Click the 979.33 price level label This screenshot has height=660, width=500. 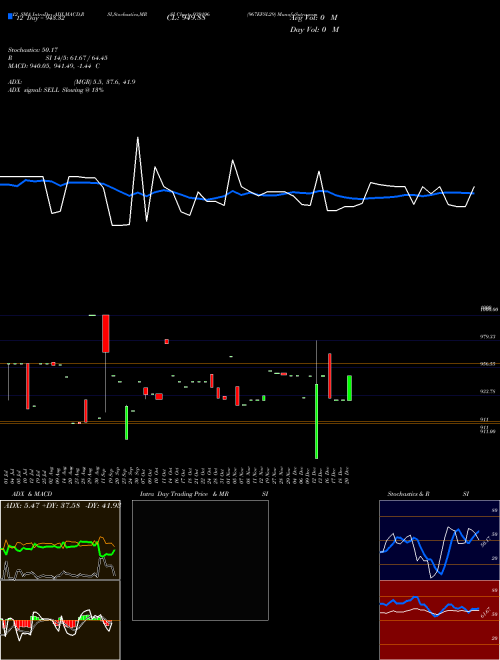tap(488, 337)
